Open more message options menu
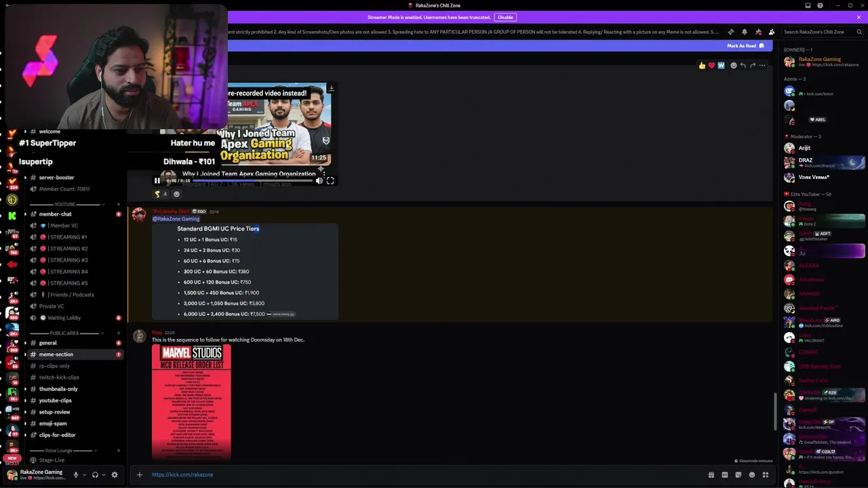Viewport: 868px width, 488px height. point(762,66)
